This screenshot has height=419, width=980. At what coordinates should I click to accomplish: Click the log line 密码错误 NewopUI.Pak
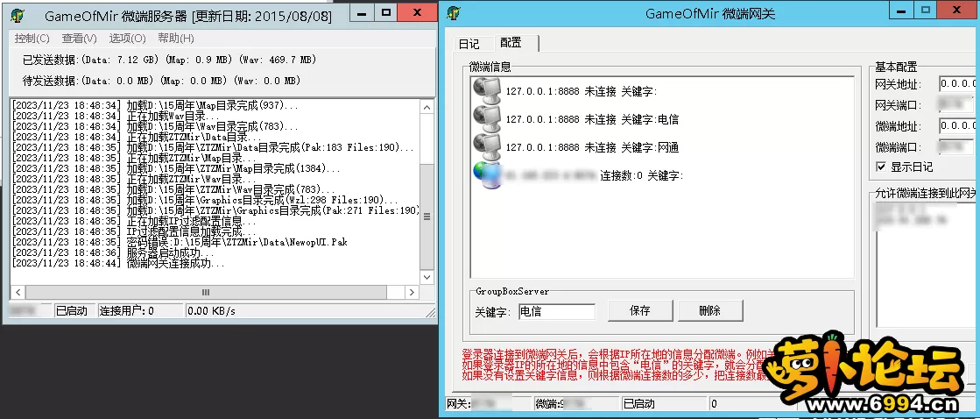(180, 242)
